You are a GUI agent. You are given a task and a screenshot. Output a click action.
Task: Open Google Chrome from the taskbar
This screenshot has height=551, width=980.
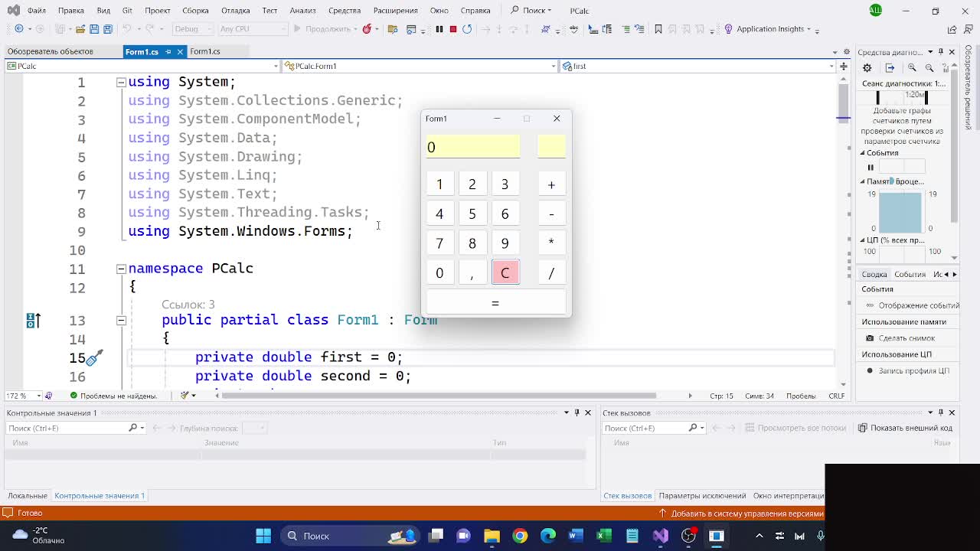520,536
